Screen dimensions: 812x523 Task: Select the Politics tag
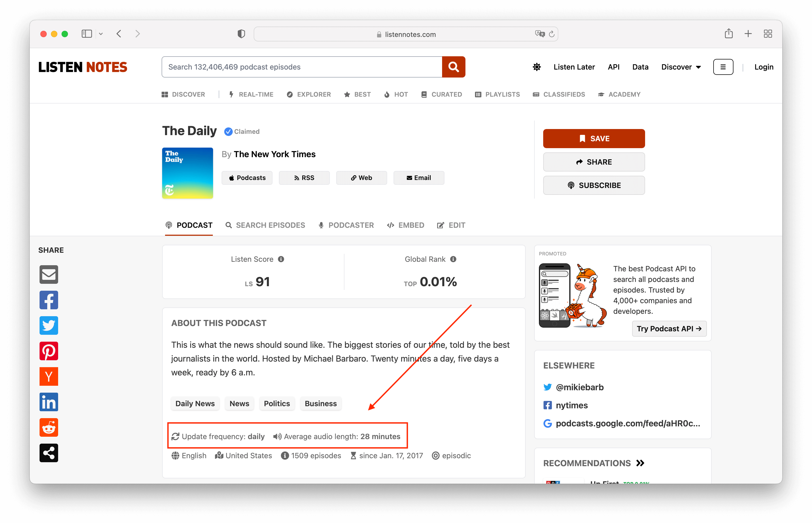[x=277, y=404]
